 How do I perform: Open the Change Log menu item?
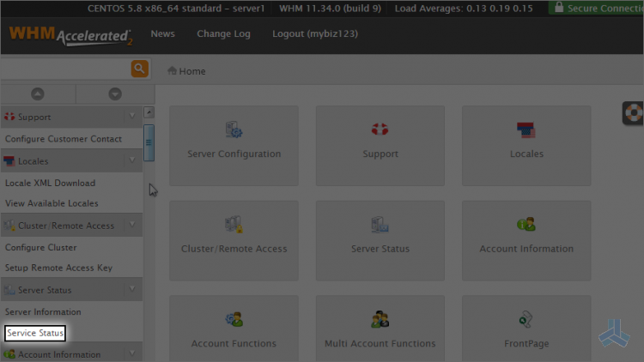click(223, 34)
